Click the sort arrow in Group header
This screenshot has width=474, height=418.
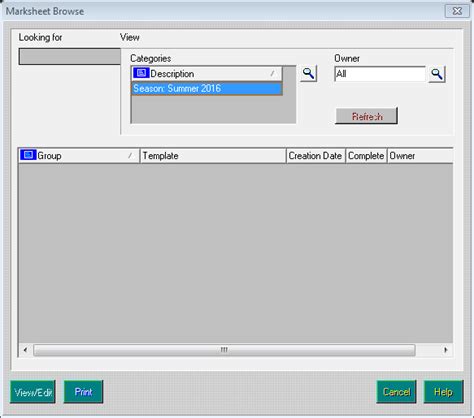tap(130, 155)
